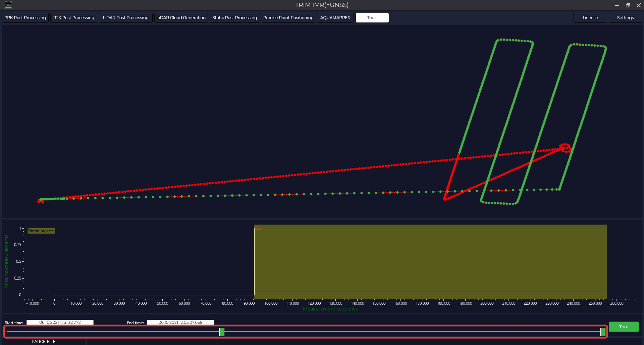This screenshot has width=644, height=345.
Task: Click the End time: label
Action: [136, 323]
